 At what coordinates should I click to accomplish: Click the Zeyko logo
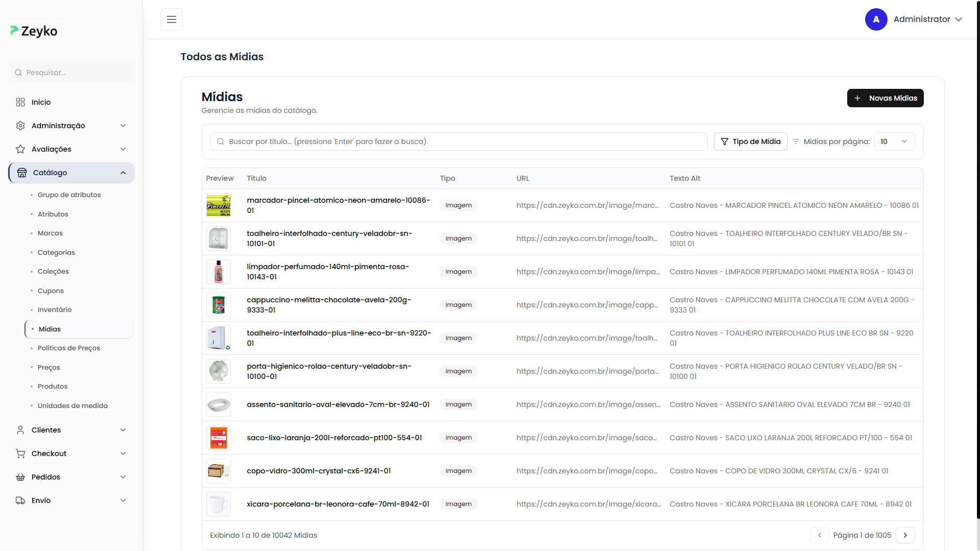click(x=34, y=31)
